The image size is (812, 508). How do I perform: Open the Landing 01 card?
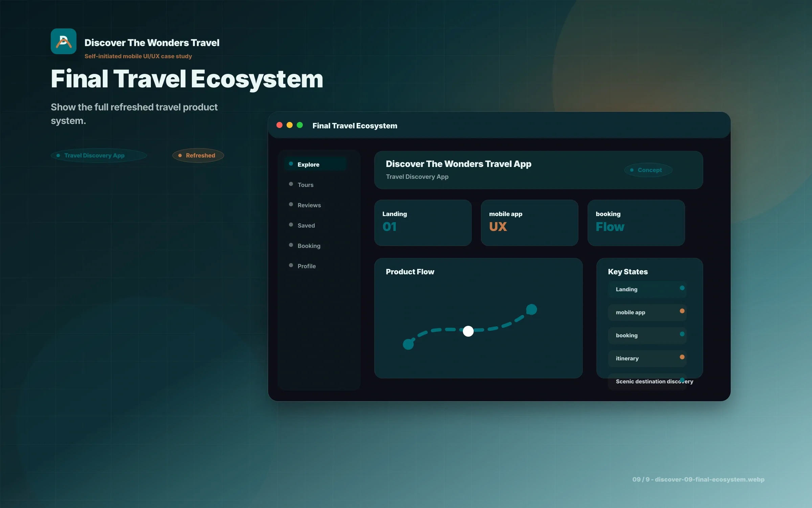pyautogui.click(x=423, y=223)
